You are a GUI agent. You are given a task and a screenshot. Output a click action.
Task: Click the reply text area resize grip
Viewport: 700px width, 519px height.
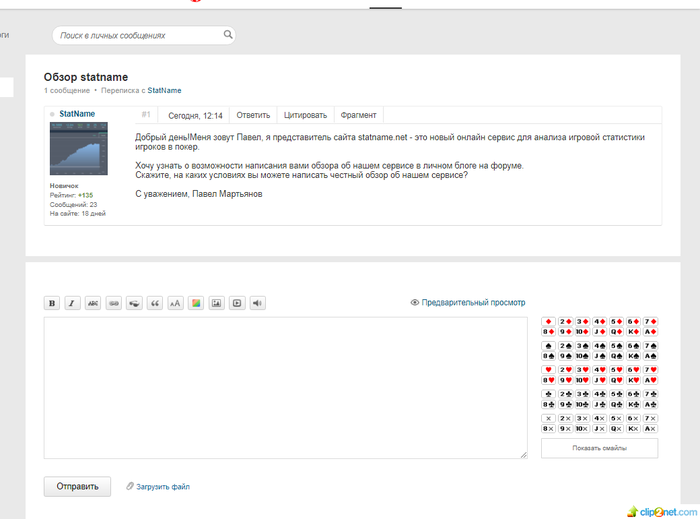[524, 455]
